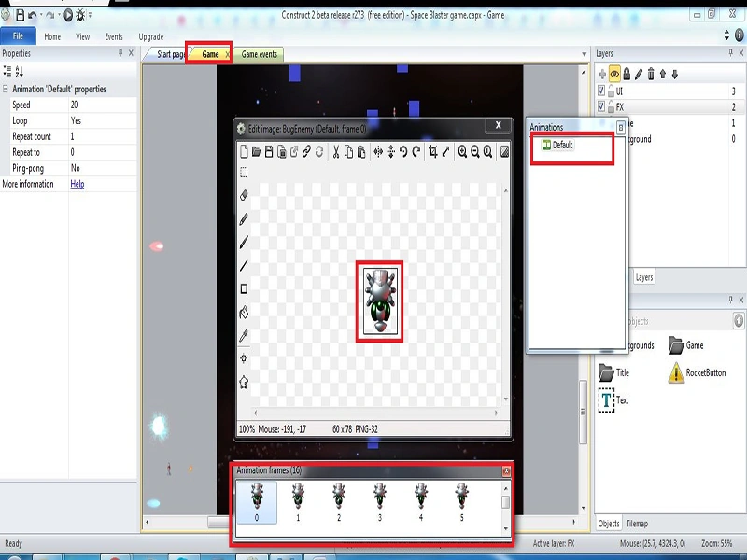The width and height of the screenshot is (747, 560).
Task: Open the Help link in Properties
Action: [x=78, y=184]
